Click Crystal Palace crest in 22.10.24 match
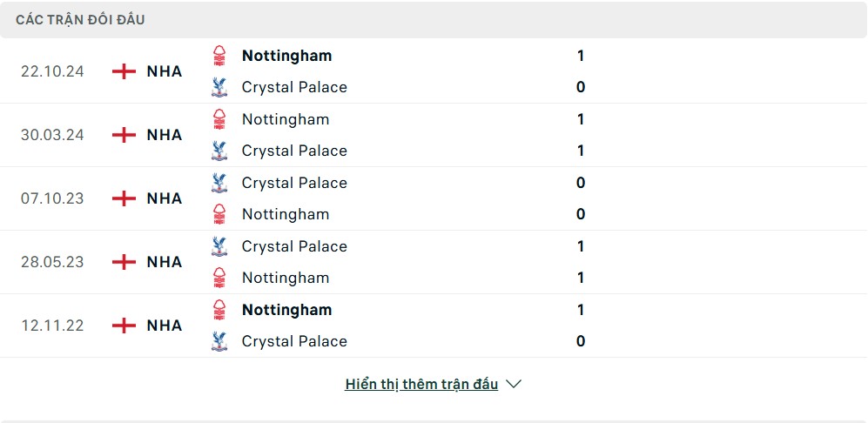The height and width of the screenshot is (423, 868). click(219, 88)
